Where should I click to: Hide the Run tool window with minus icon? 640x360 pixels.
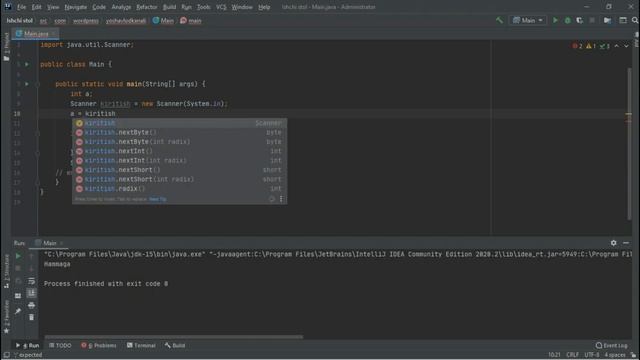(x=626, y=243)
